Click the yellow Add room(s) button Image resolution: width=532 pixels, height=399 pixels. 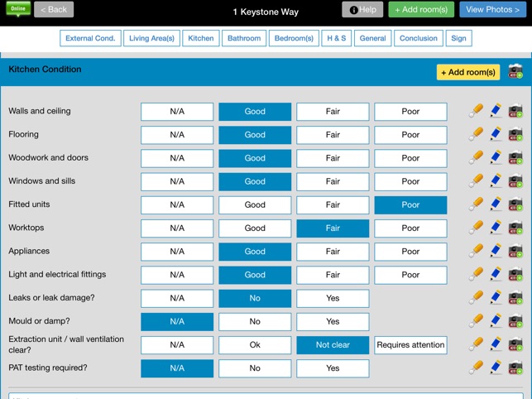[468, 72]
